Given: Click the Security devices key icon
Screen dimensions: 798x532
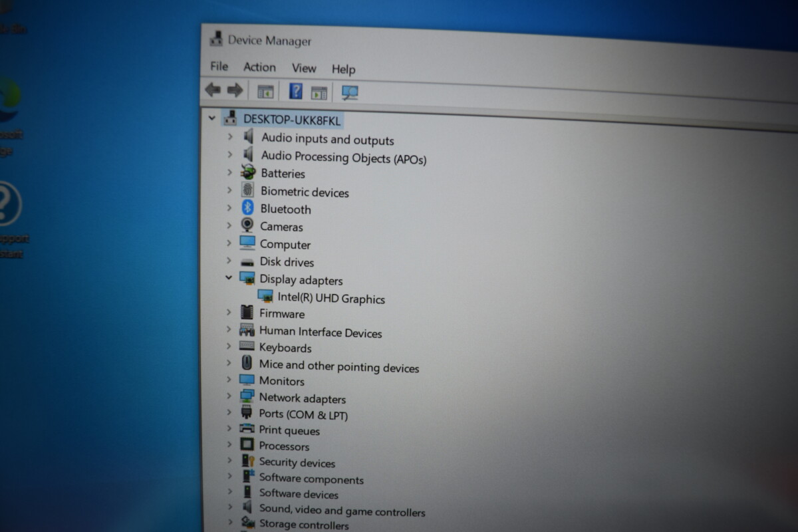Looking at the screenshot, I should 247,461.
